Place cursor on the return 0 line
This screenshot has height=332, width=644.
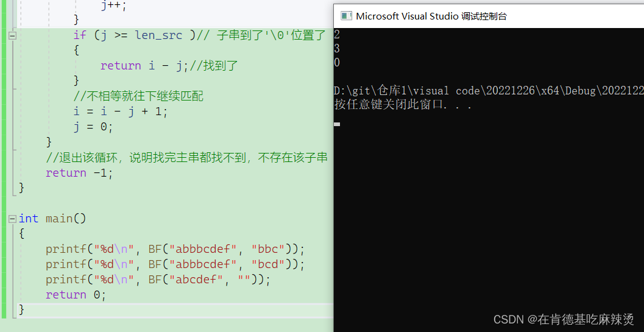pyautogui.click(x=76, y=295)
